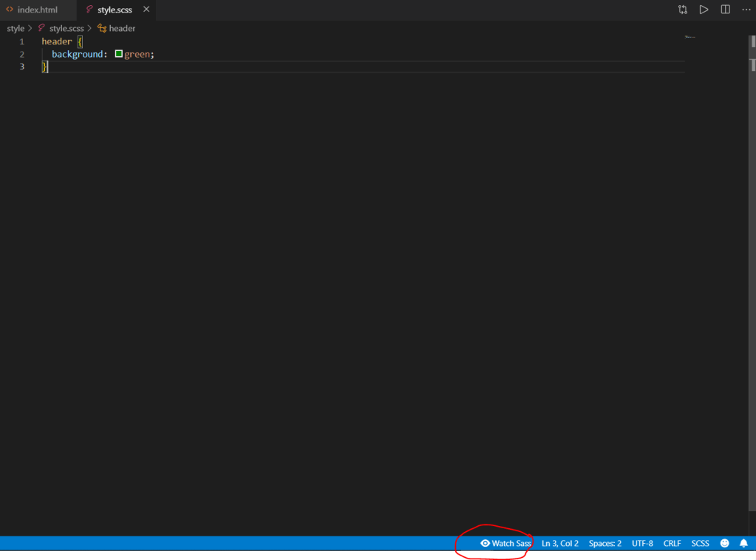Open the source control changes icon
756x560 pixels.
coord(682,10)
